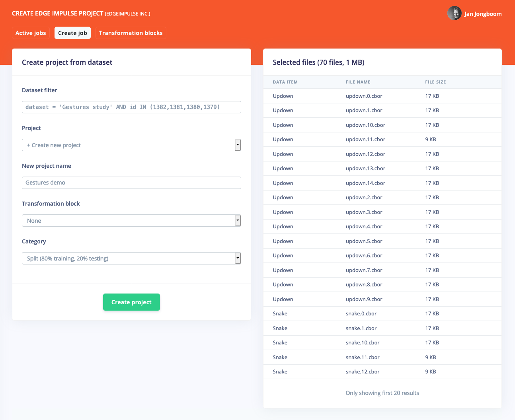The image size is (515, 420).
Task: Click the Only showing first 20 results note
Action: pyautogui.click(x=382, y=393)
